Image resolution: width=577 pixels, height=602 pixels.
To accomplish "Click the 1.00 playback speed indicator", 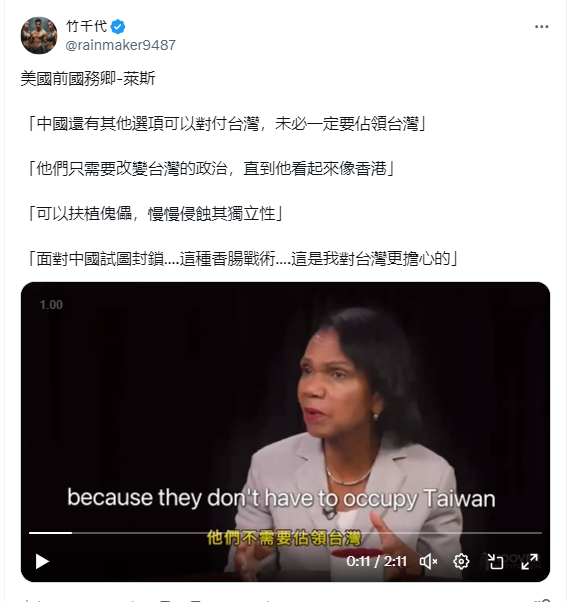I will 51,305.
